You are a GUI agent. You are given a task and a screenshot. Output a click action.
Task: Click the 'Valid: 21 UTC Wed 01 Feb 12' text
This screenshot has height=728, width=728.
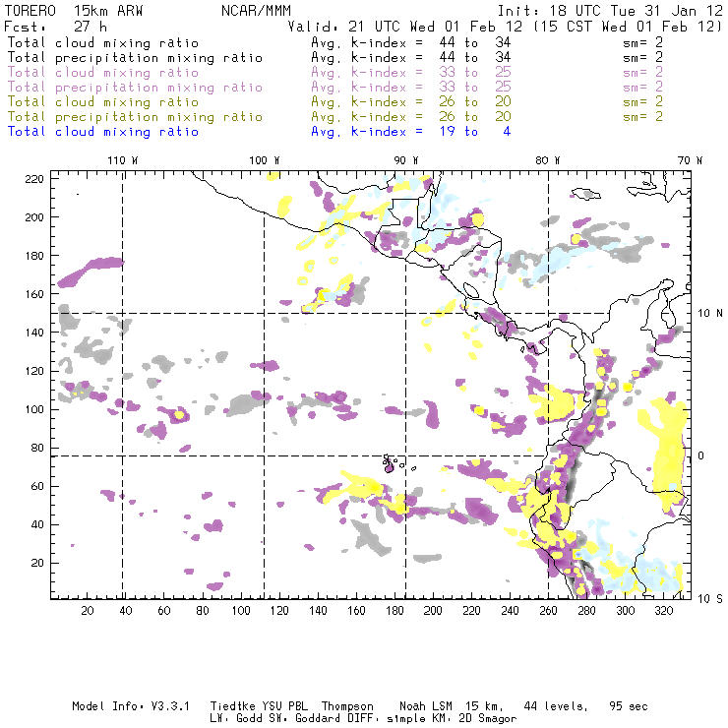pos(405,26)
